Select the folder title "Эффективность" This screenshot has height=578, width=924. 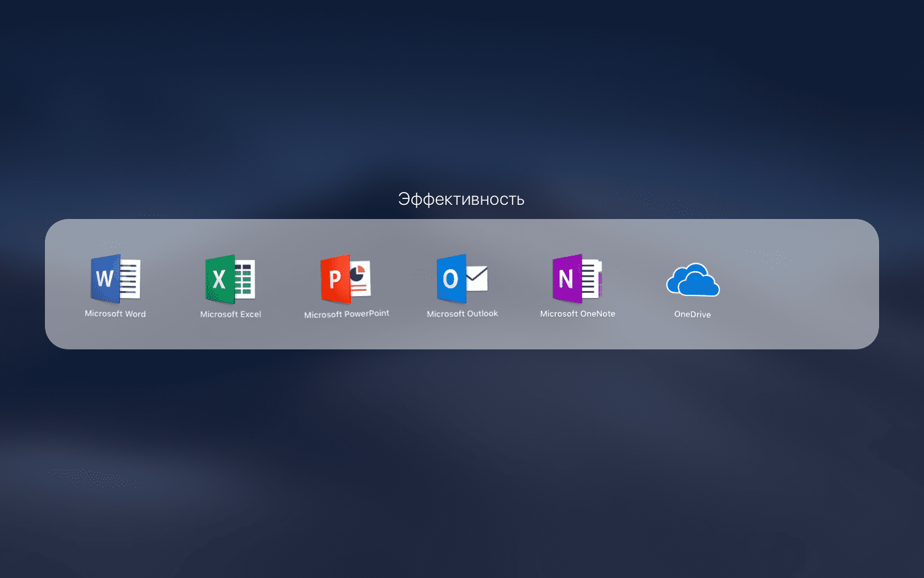(461, 199)
